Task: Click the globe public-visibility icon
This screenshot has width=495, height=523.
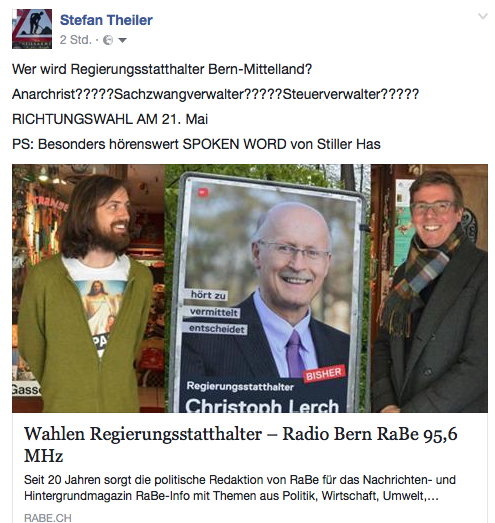Action: (x=108, y=40)
